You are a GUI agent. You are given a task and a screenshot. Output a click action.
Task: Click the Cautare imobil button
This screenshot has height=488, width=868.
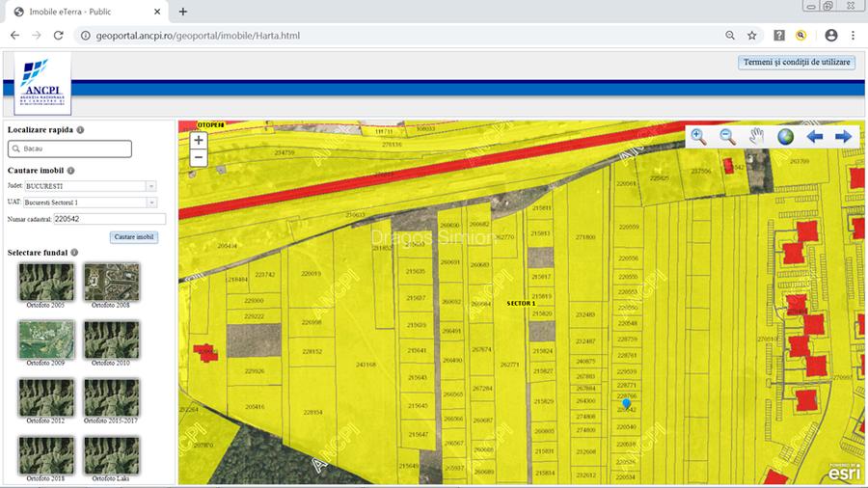(x=133, y=236)
